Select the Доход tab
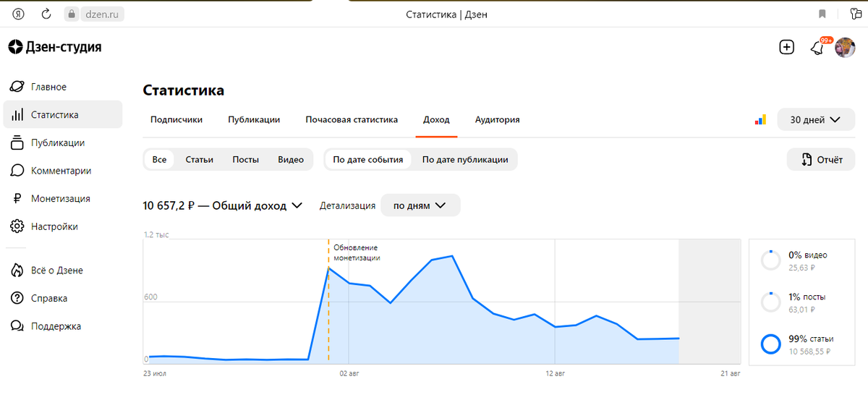 click(x=436, y=120)
